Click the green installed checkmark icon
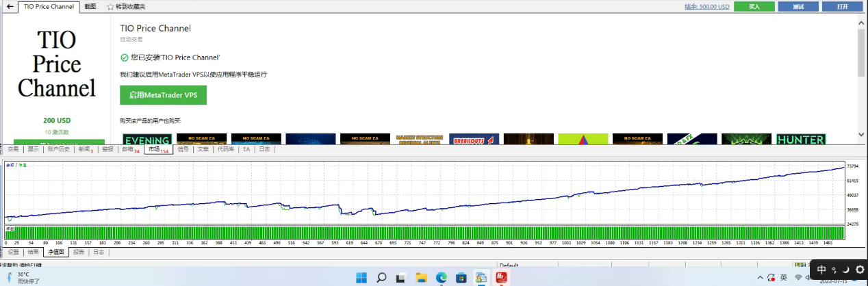Image resolution: width=868 pixels, height=286 pixels. click(124, 58)
